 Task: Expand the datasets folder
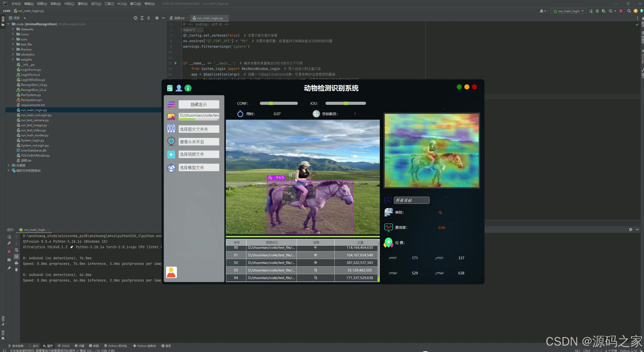(x=13, y=29)
